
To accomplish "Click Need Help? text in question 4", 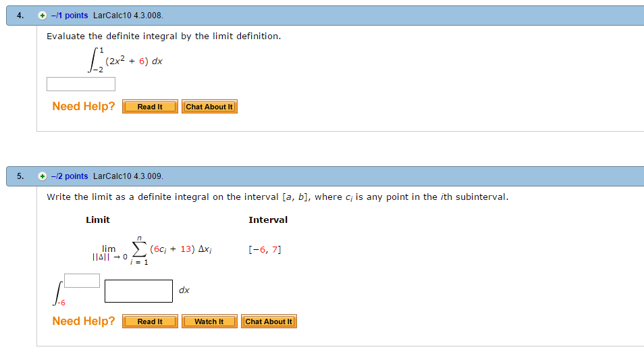I will coord(84,107).
